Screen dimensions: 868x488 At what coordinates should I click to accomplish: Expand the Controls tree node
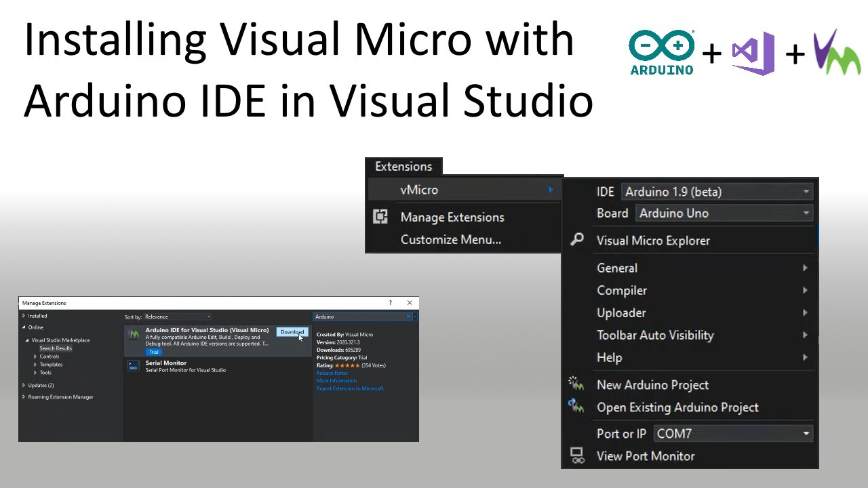tap(35, 357)
